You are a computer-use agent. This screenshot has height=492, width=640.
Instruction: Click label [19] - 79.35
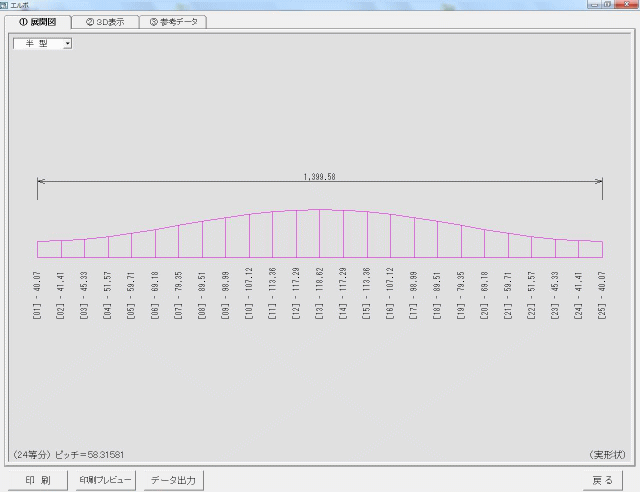click(x=461, y=296)
